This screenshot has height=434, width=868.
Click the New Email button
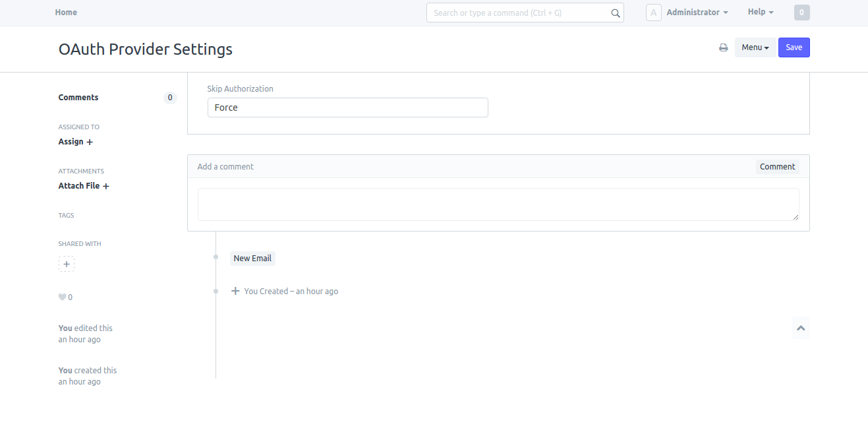tap(252, 259)
